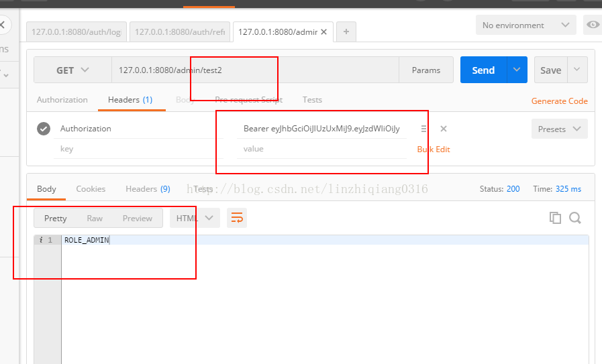Image resolution: width=602 pixels, height=364 pixels.
Task: Close the 127.0.0.1:8080/admin request tab
Action: [x=323, y=32]
